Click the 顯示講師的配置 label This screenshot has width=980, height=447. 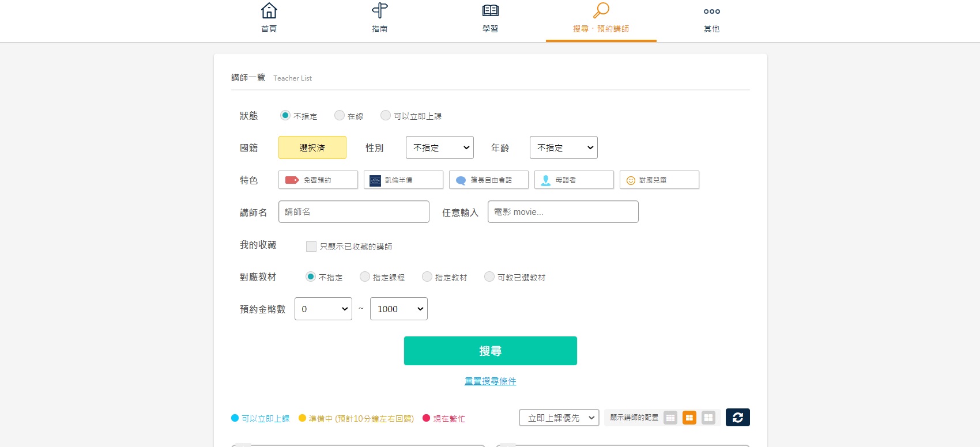coord(634,418)
